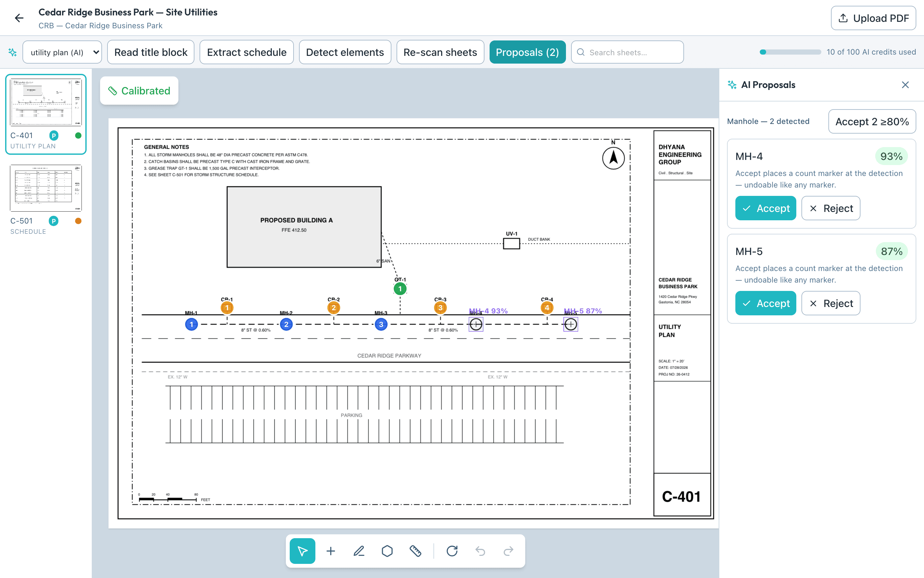
Task: Click orange catch basin marker 3
Action: [x=440, y=308]
